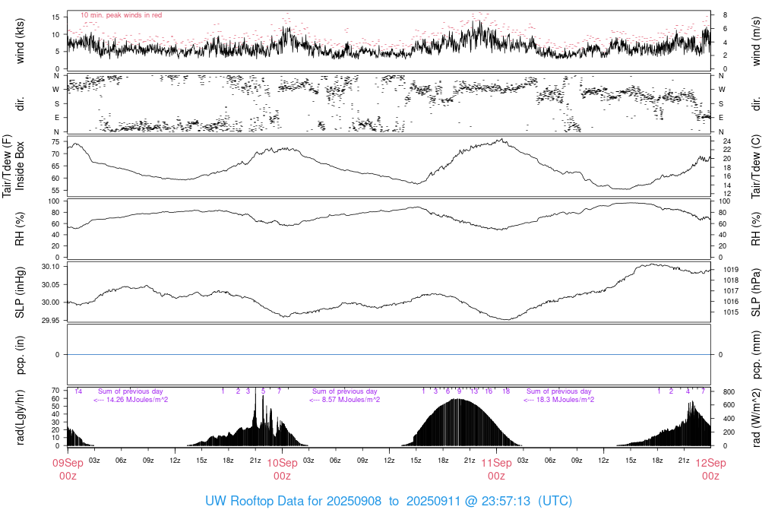
Task: Click the 'wind (kts)' axis label
Action: tap(20, 42)
